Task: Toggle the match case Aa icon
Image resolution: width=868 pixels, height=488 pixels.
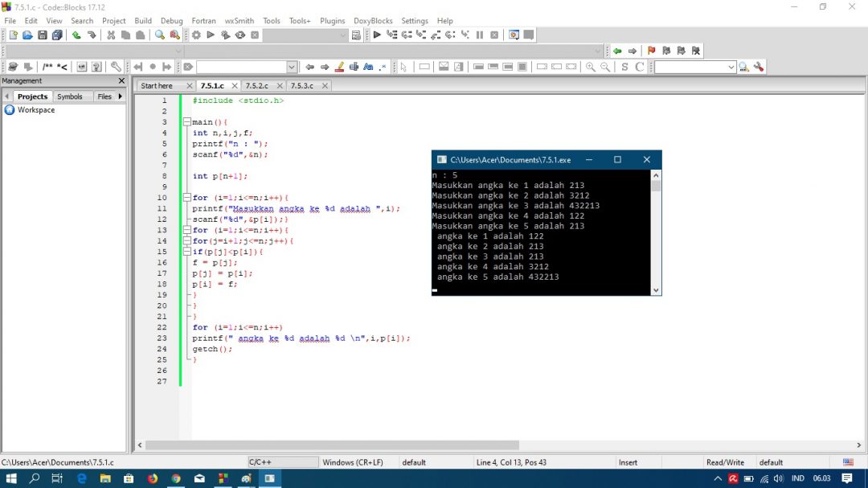Action: point(368,67)
